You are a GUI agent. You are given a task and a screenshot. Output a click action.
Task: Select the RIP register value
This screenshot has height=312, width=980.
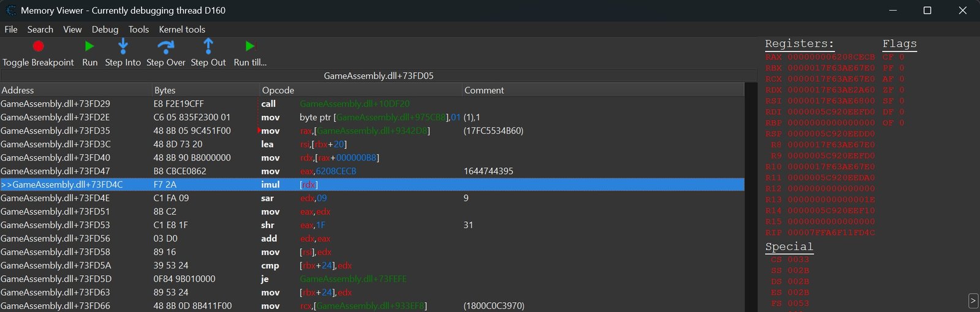tap(820, 233)
